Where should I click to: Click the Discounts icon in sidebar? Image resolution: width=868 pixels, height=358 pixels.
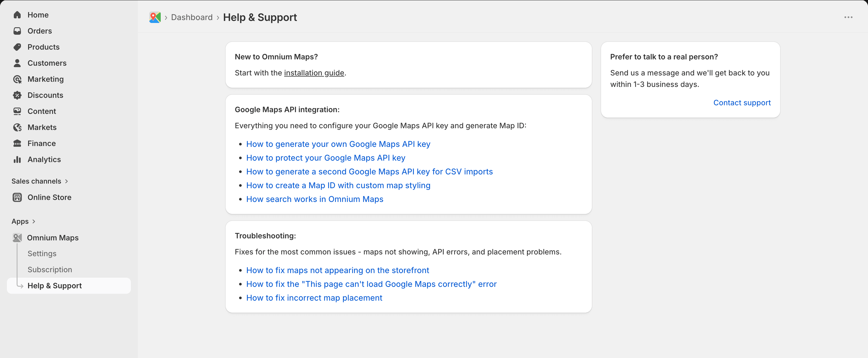tap(17, 95)
